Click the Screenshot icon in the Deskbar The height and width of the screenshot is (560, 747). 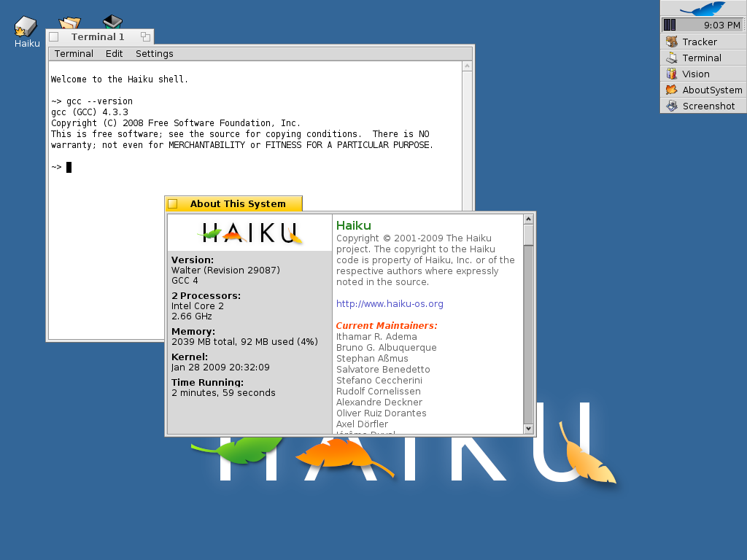[x=672, y=106]
